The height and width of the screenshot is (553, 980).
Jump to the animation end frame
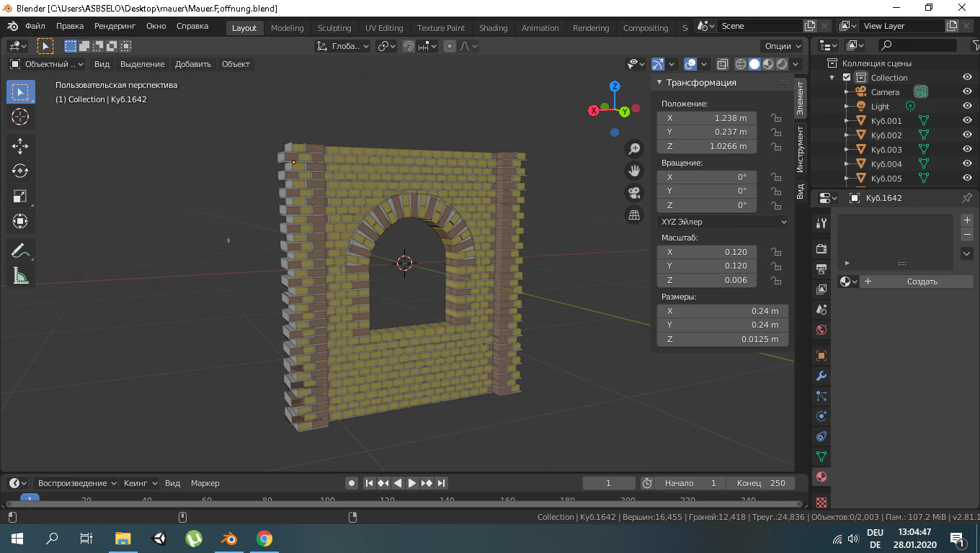[x=441, y=483]
